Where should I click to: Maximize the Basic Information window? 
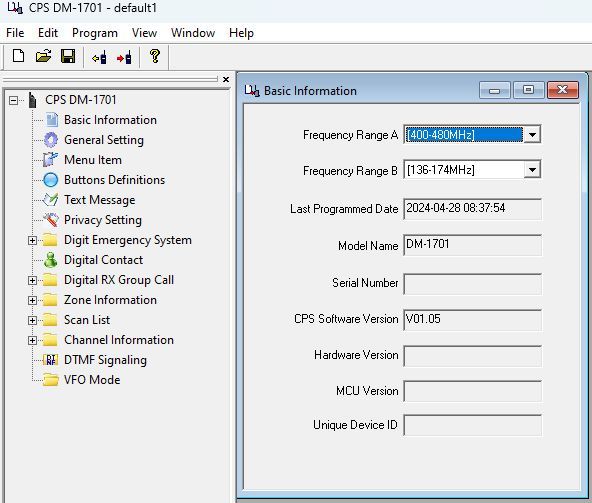tap(528, 90)
